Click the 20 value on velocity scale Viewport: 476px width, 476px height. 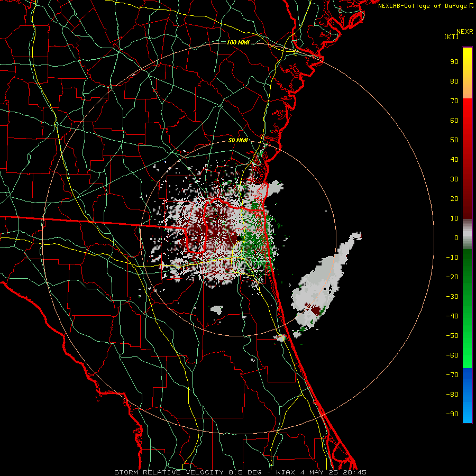[454, 199]
